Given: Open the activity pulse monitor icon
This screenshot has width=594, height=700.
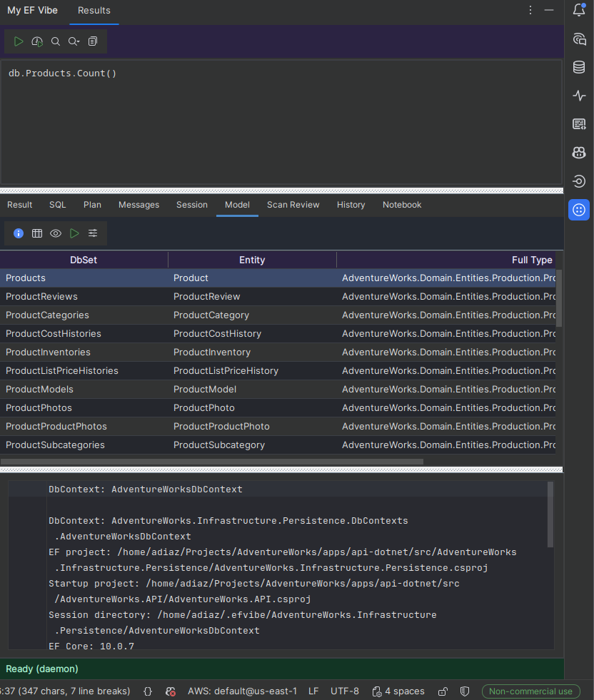Looking at the screenshot, I should 579,96.
